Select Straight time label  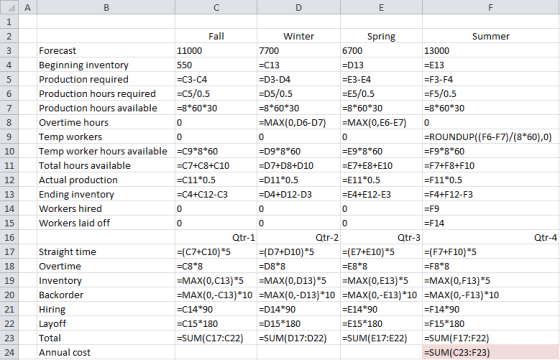[x=106, y=252]
